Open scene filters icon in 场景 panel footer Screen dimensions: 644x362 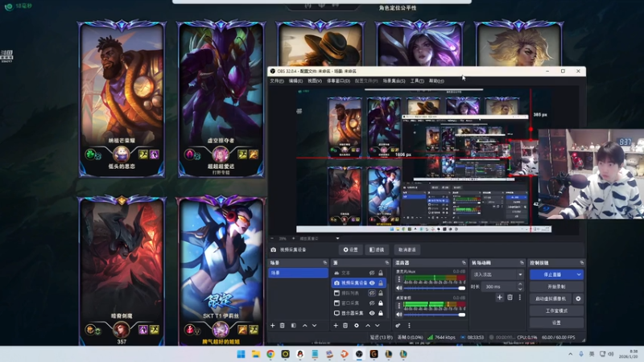pyautogui.click(x=293, y=326)
